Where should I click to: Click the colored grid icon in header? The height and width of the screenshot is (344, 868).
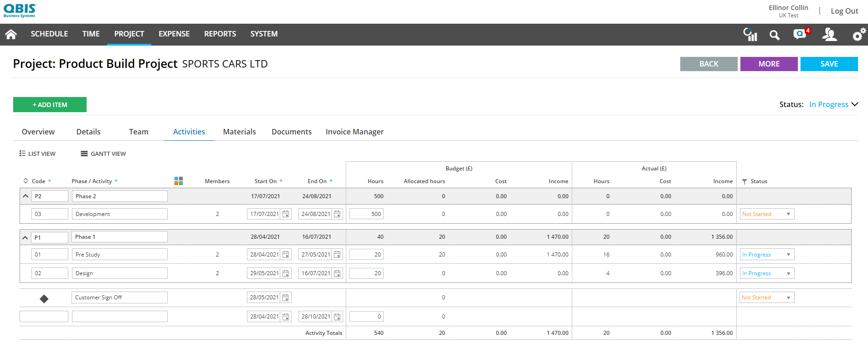click(x=179, y=181)
